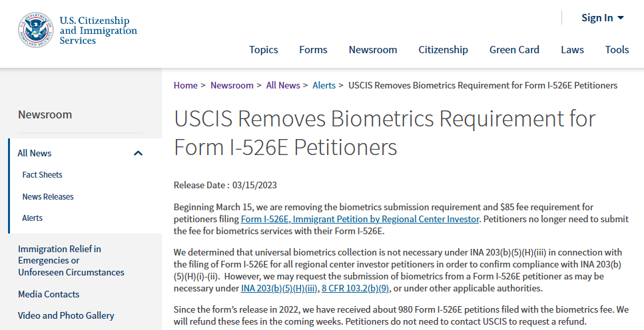The image size is (644, 330).
Task: Open Form I-526E Immigrant Petition link
Action: click(360, 219)
